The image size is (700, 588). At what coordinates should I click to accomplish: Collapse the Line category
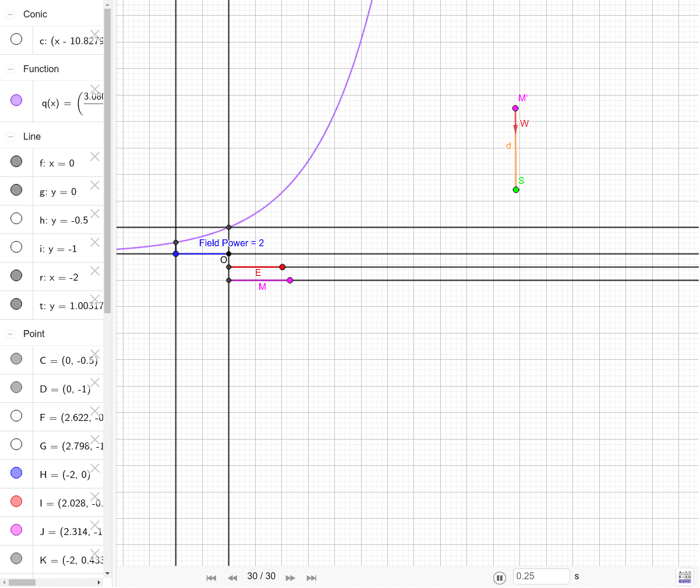coord(10,137)
